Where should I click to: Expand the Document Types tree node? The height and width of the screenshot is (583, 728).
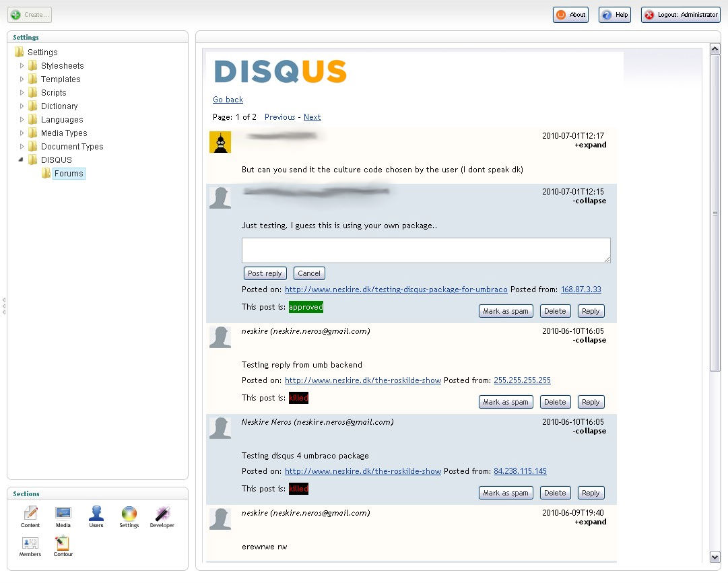coord(22,146)
